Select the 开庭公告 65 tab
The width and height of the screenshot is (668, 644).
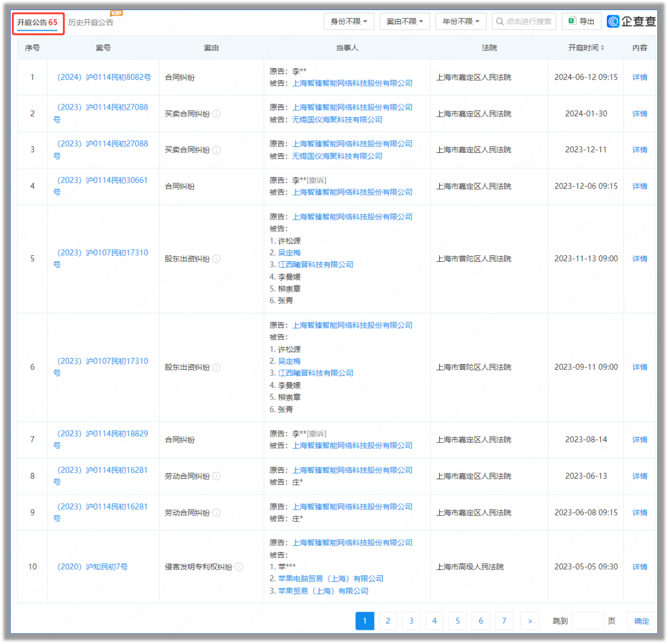click(37, 23)
